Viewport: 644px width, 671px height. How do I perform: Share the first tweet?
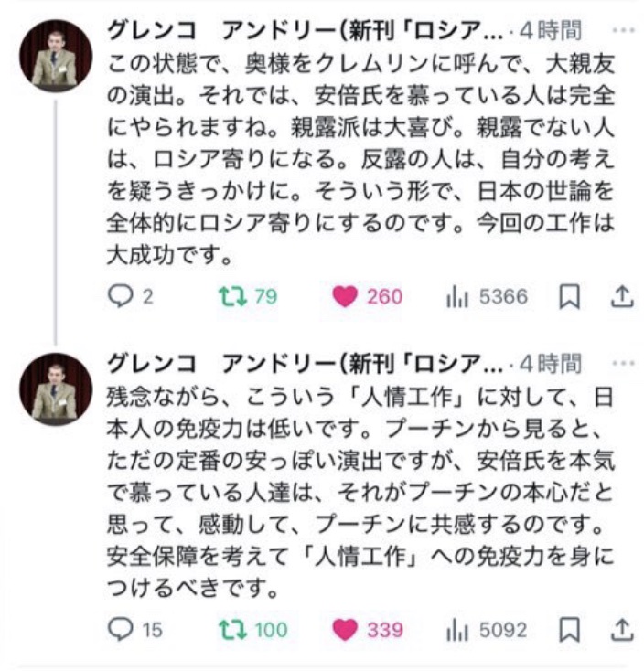click(621, 297)
